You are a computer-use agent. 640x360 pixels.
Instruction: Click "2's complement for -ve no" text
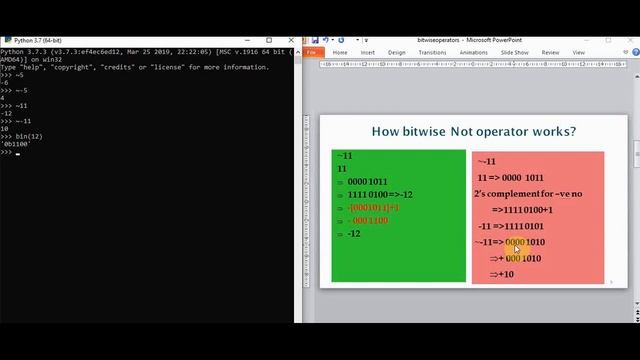pos(528,194)
